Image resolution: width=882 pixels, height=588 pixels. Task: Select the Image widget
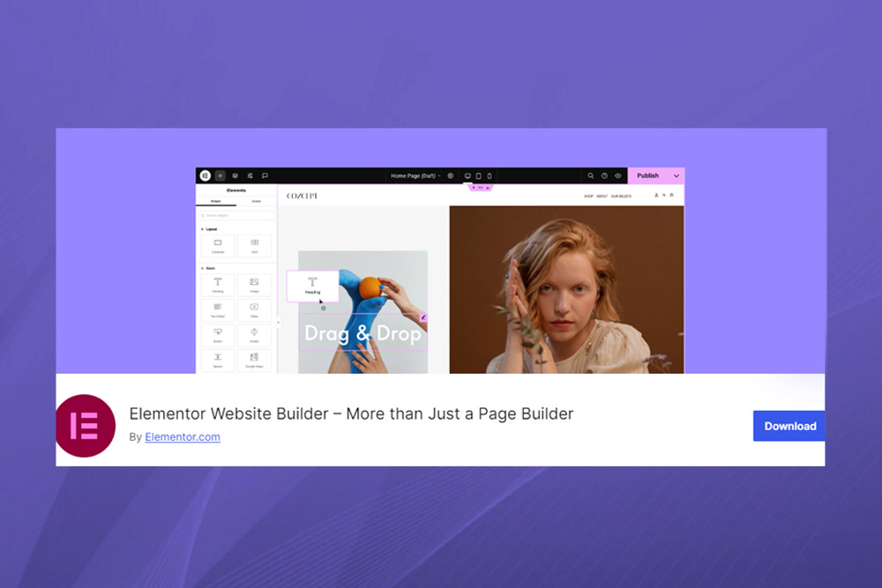click(254, 285)
